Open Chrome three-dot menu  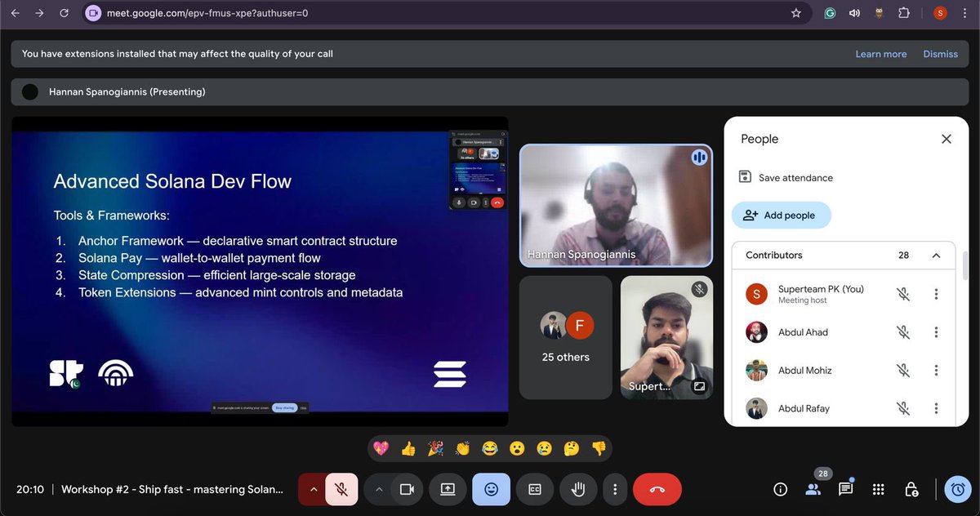pyautogui.click(x=964, y=13)
